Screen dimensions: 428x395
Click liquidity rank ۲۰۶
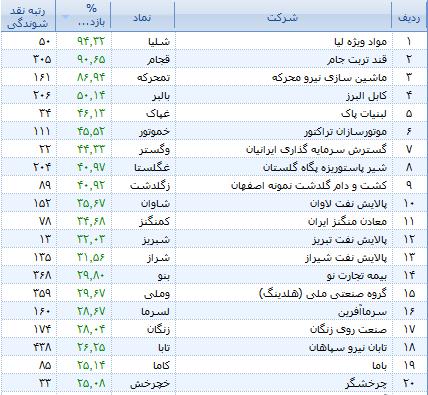(x=42, y=96)
